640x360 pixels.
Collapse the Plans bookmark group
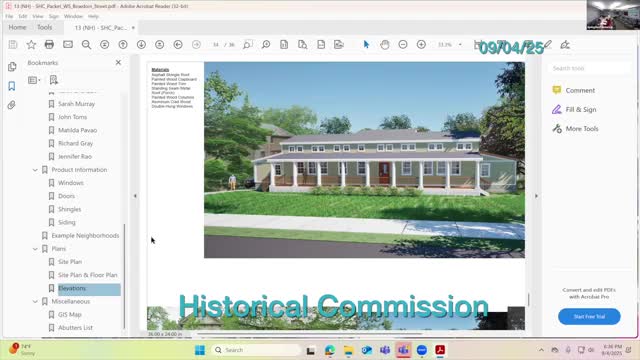coord(35,249)
